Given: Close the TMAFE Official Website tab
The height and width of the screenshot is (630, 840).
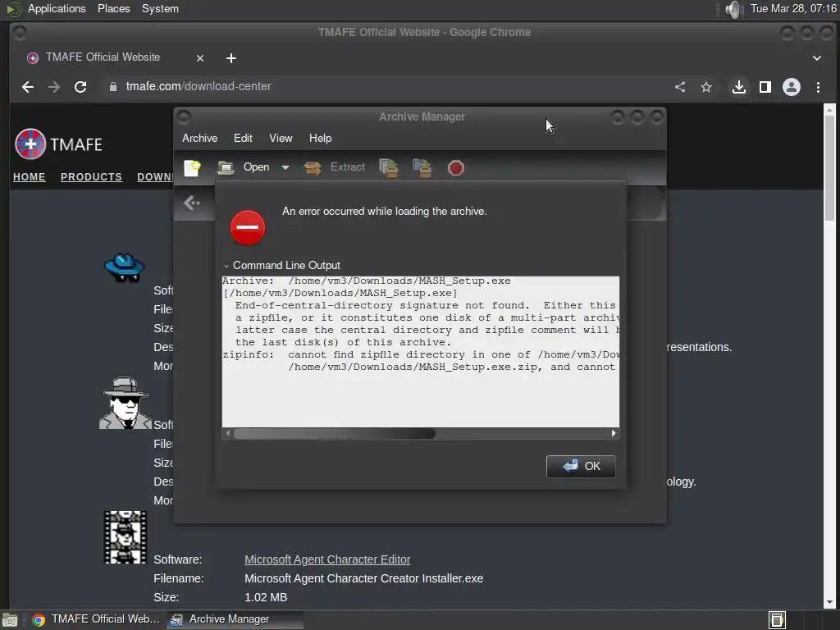Looking at the screenshot, I should (x=200, y=58).
